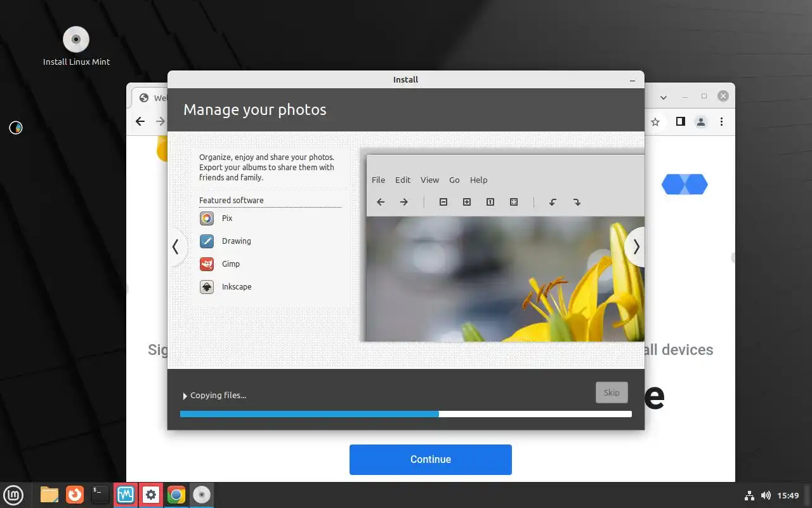The image size is (812, 508).
Task: Click the zoom in icon in the Pix preview
Action: point(467,202)
